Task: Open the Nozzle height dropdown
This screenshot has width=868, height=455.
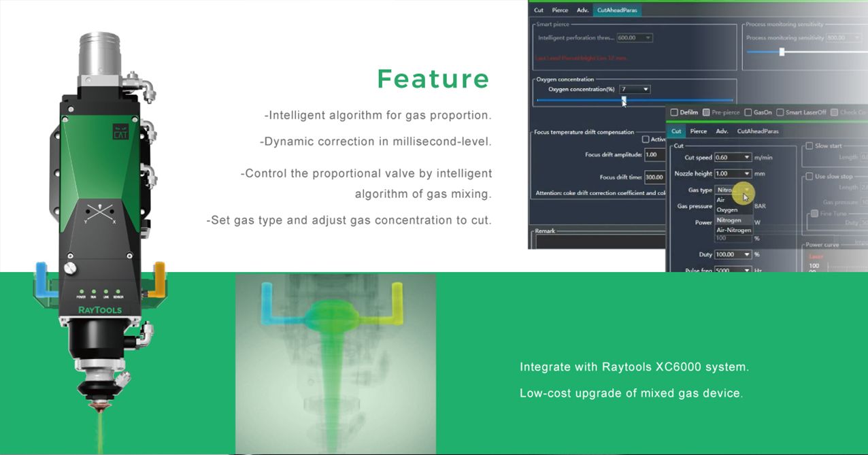Action: [746, 174]
